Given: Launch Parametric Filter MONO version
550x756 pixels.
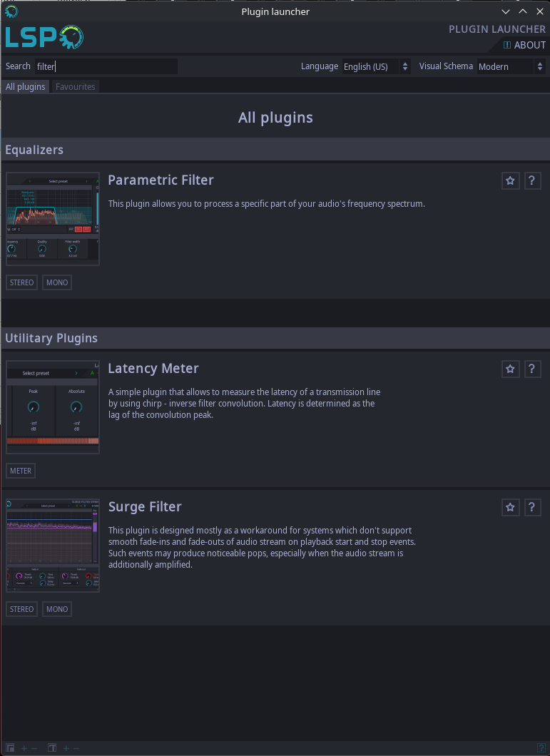Looking at the screenshot, I should tap(57, 282).
